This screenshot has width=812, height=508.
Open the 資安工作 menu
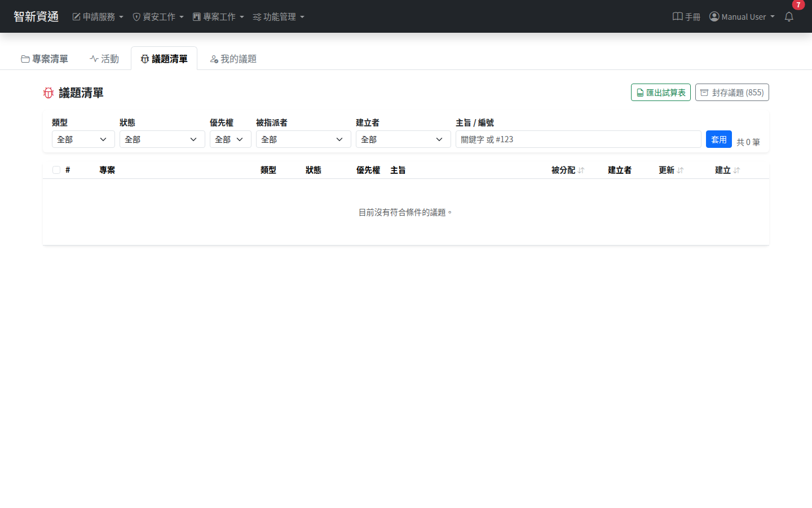(158, 17)
